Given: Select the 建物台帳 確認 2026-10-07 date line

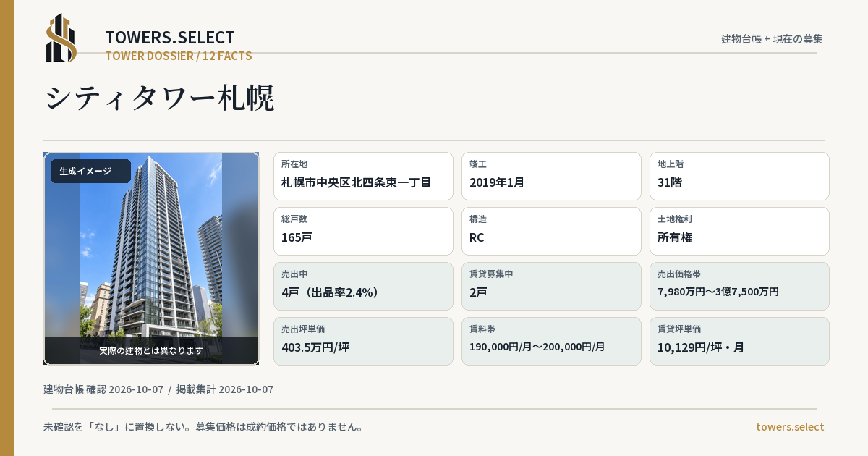Looking at the screenshot, I should (103, 389).
